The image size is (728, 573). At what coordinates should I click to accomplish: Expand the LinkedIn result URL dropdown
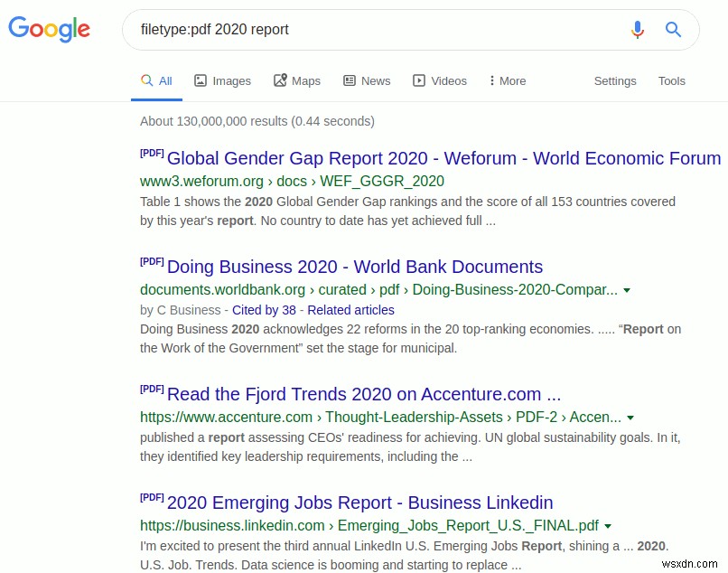click(x=608, y=525)
